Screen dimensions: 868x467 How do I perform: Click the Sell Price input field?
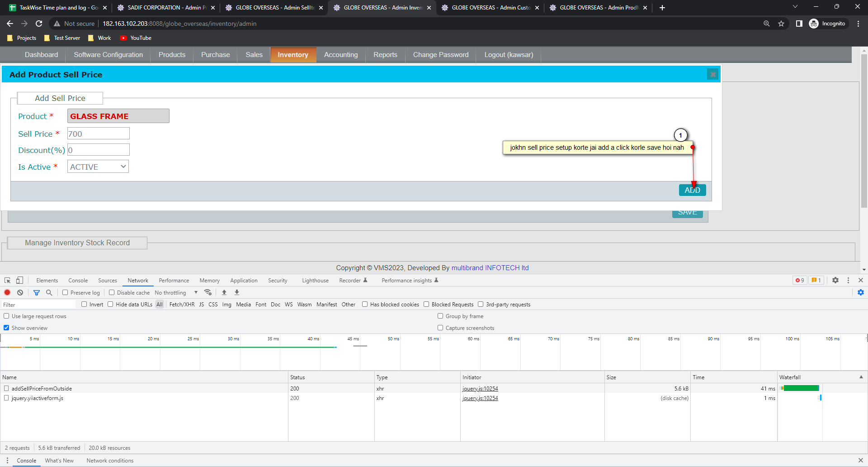tap(99, 134)
